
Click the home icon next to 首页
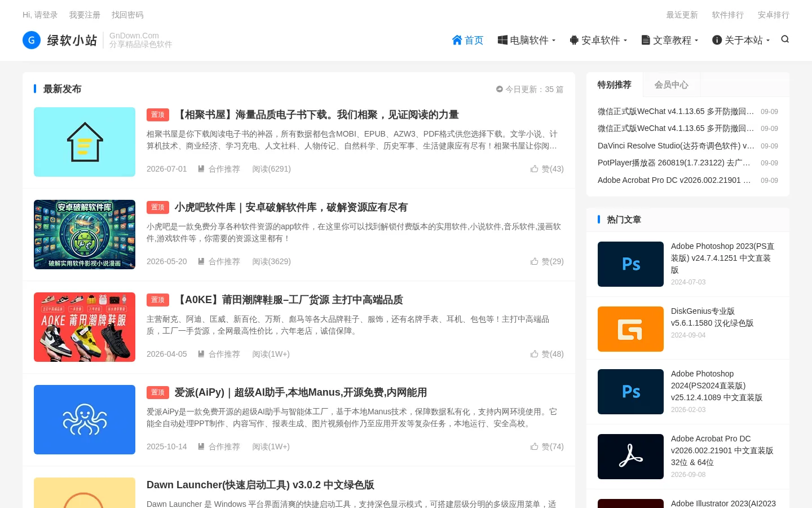coord(457,40)
